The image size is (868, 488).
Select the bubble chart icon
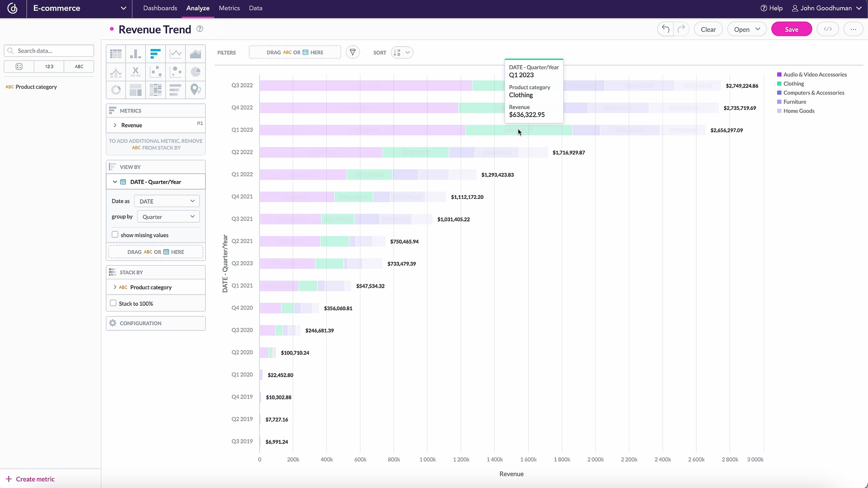tap(175, 72)
